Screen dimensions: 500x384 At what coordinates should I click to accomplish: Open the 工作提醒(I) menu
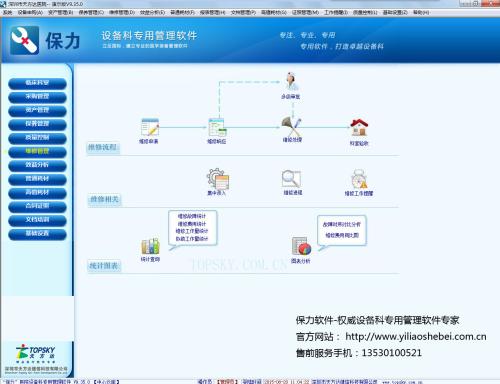click(x=336, y=12)
